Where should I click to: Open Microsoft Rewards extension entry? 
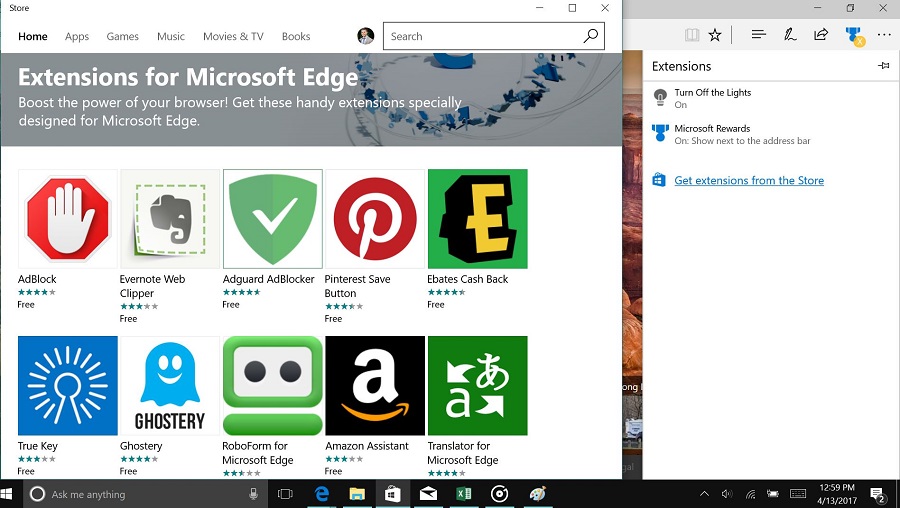coord(771,134)
